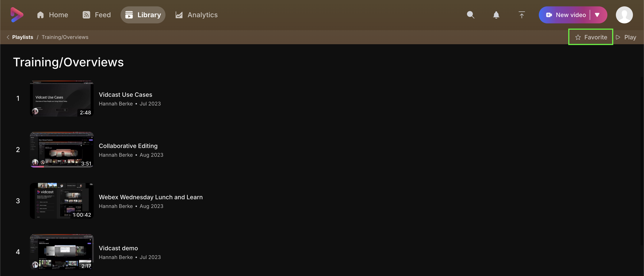Open the user profile avatar

[x=624, y=15]
